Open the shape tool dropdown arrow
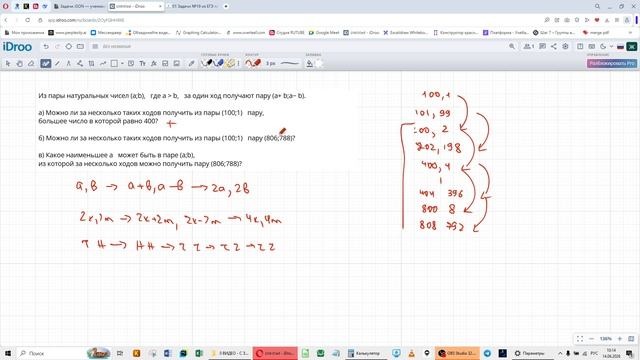Screen dimensions: 640x360 pos(122,63)
